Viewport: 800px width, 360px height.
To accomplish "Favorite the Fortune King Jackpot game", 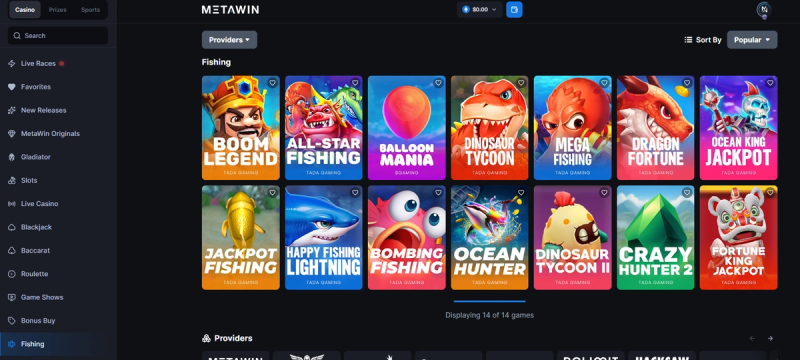I will pos(770,193).
